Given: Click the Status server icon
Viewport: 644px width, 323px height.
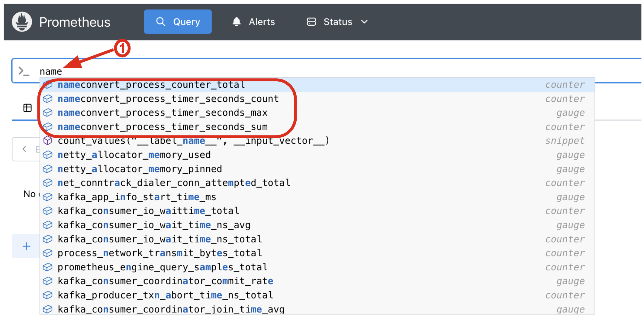Looking at the screenshot, I should tap(311, 22).
